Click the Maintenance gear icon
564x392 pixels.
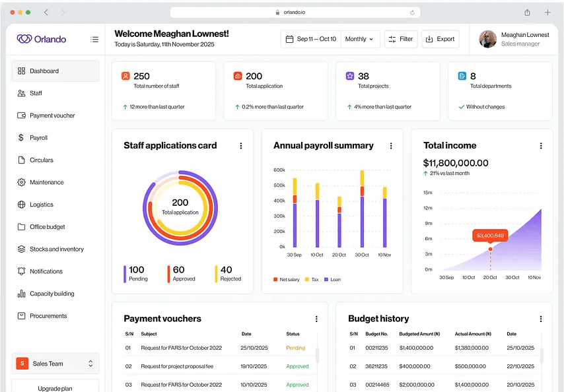pos(21,182)
